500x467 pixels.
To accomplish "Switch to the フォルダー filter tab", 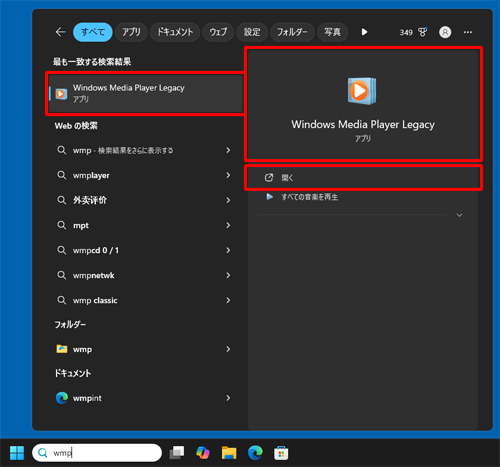I will click(x=292, y=32).
